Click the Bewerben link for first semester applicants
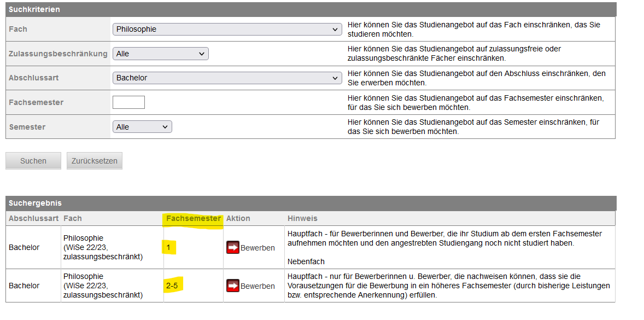This screenshot has width=644, height=320. (x=257, y=247)
